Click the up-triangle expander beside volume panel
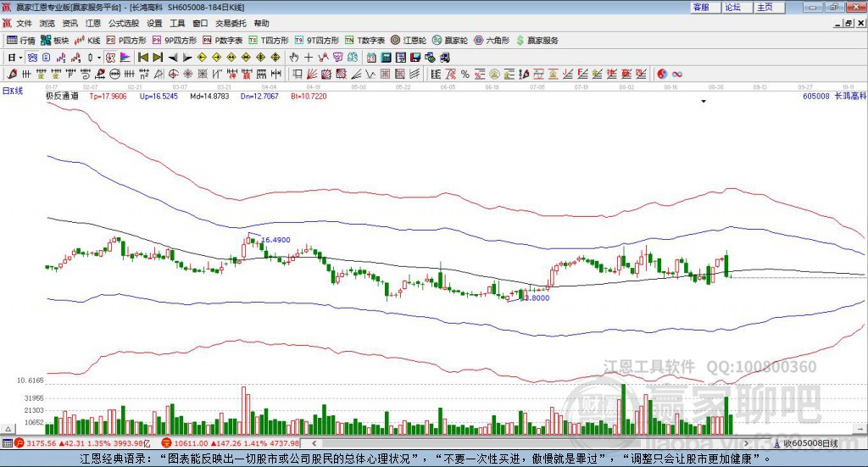Image resolution: width=868 pixels, height=467 pixels. pyautogui.click(x=8, y=429)
